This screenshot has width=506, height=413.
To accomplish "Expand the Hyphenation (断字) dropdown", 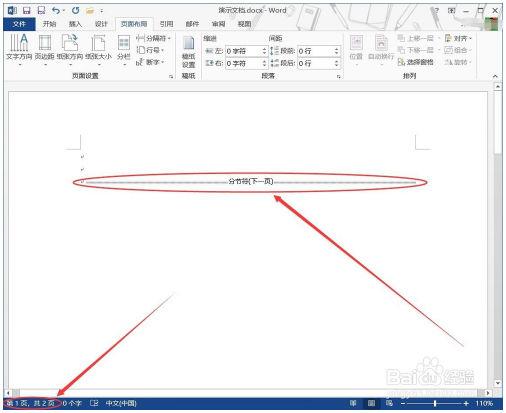I will tap(150, 62).
